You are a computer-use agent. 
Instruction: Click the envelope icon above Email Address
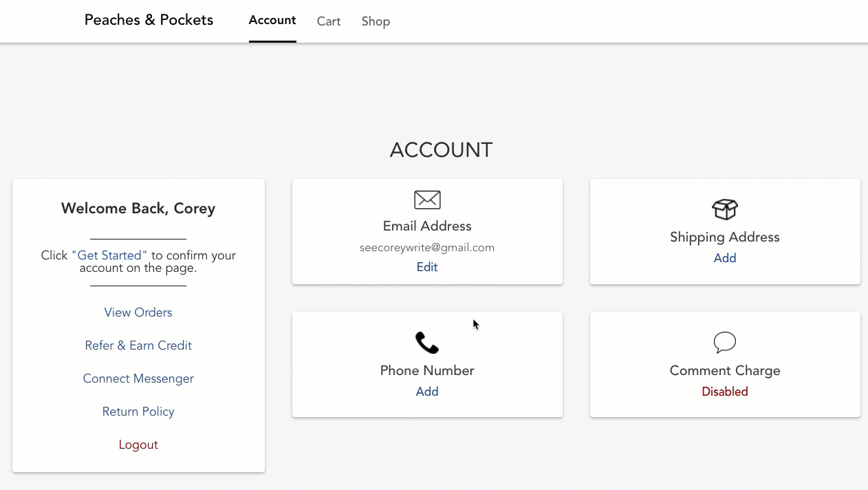(427, 200)
